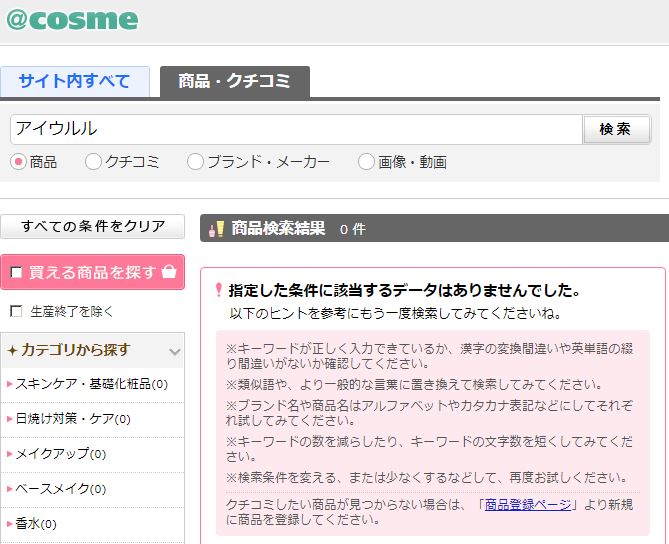Select the クチコミ radio button
Image resolution: width=669 pixels, height=544 pixels.
(93, 162)
